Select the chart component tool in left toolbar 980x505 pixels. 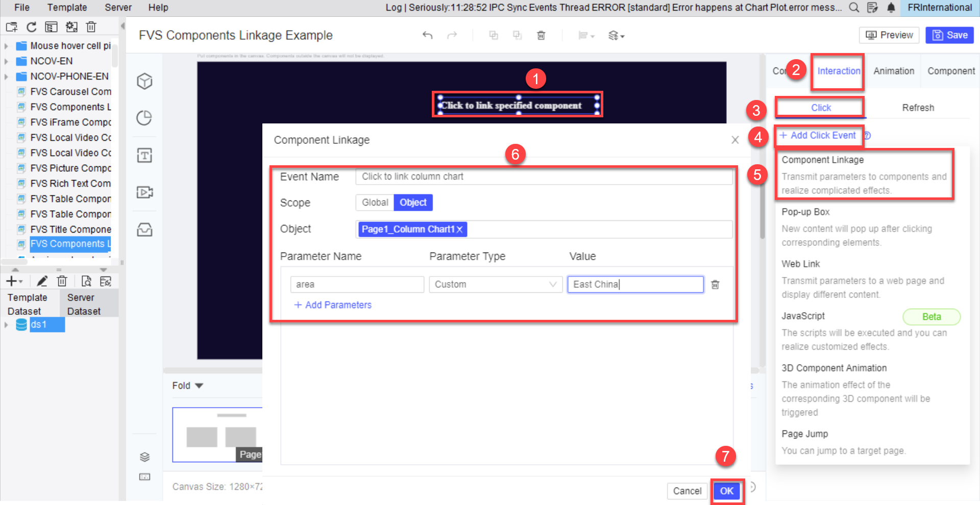[x=144, y=118]
